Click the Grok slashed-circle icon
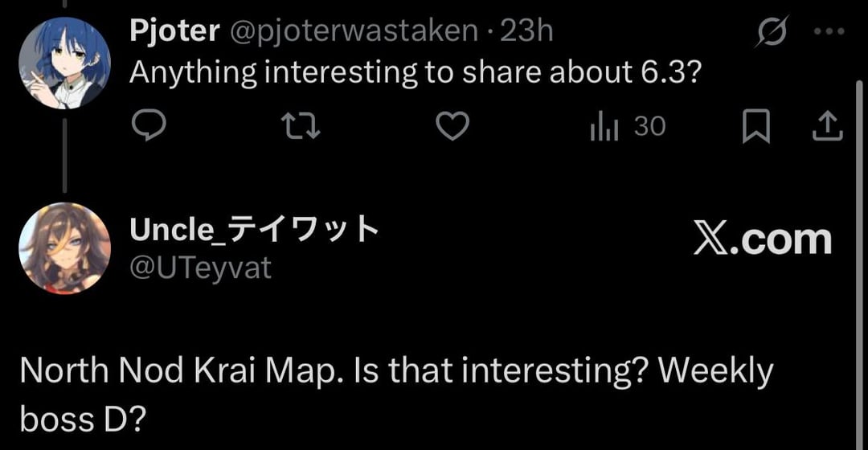868x450 pixels. point(772,32)
